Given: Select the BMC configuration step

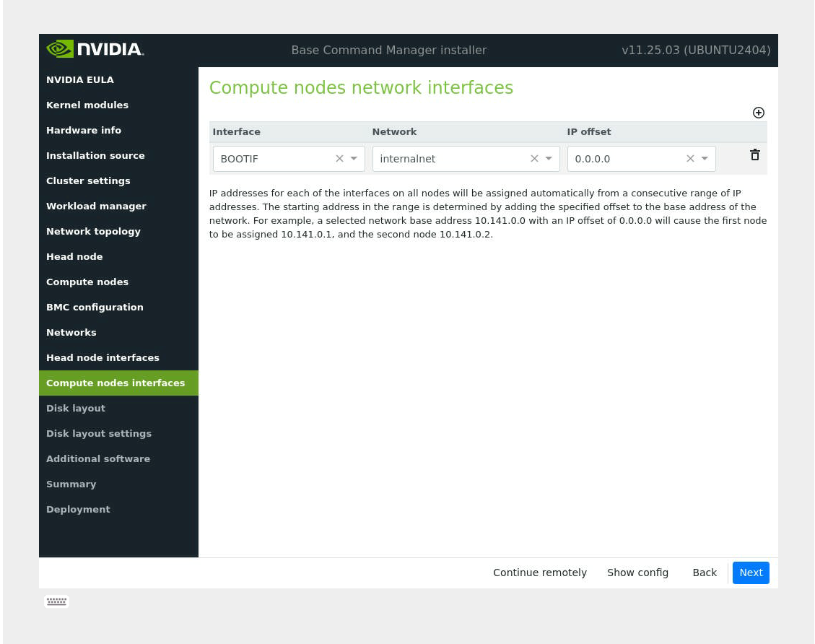Looking at the screenshot, I should click(x=95, y=308).
